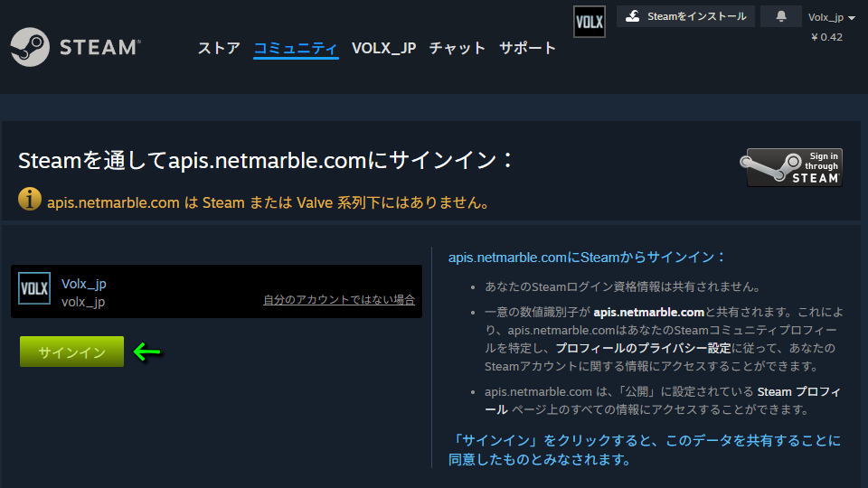Click the Steam logo in the header
Screen dimensions: 868x488
75,48
